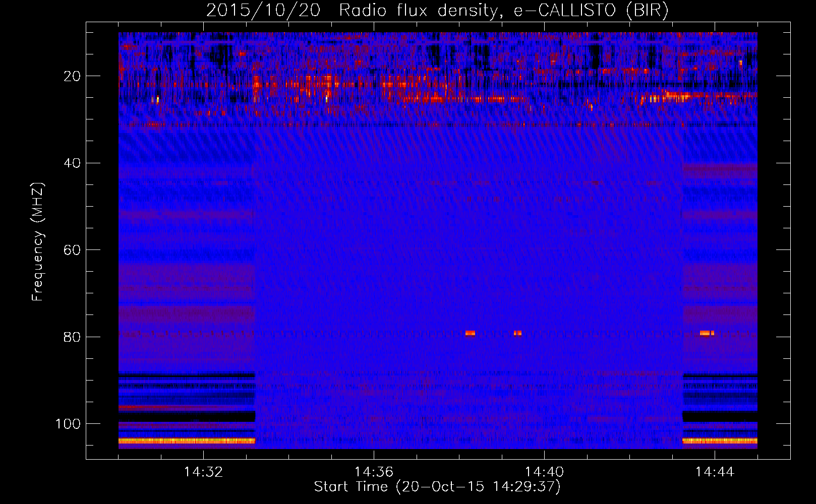
Task: Click the 40 frequency tick label
Action: 72,163
